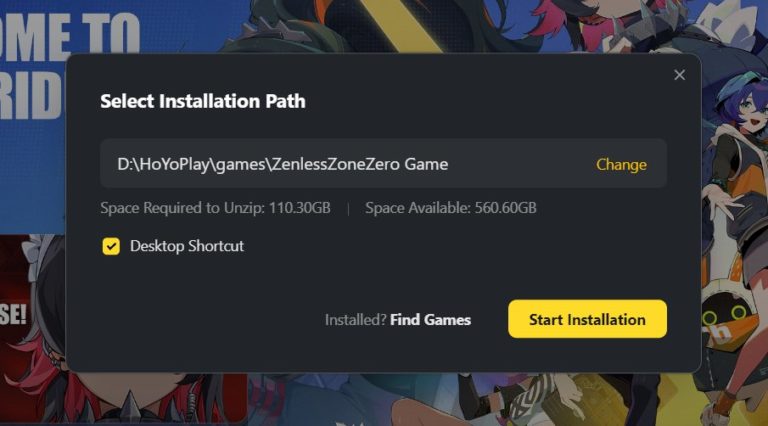Click the Desktop Shortcut label text

tap(187, 246)
